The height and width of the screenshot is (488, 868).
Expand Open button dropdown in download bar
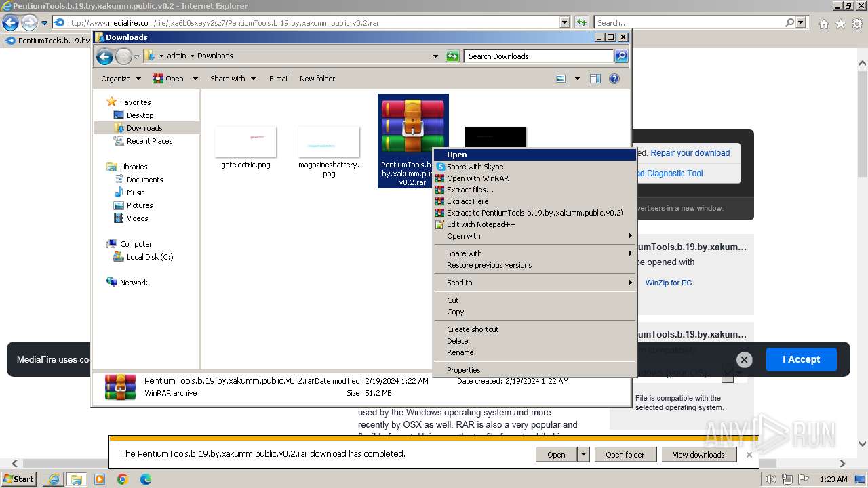click(x=583, y=455)
